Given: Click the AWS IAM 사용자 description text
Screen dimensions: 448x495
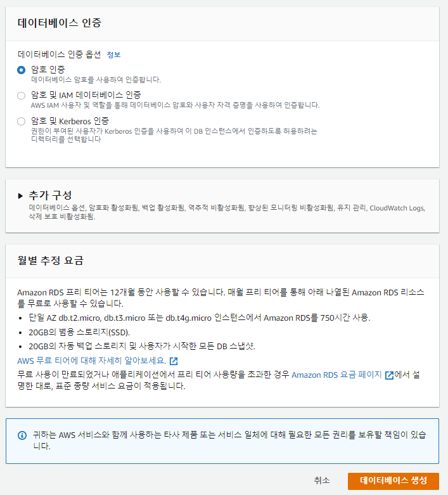Looking at the screenshot, I should 176,105.
